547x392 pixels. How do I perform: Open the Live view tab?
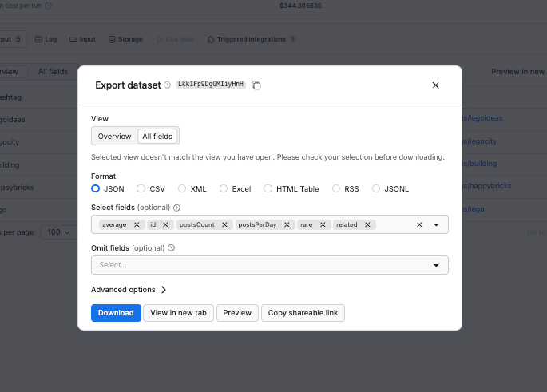click(176, 39)
